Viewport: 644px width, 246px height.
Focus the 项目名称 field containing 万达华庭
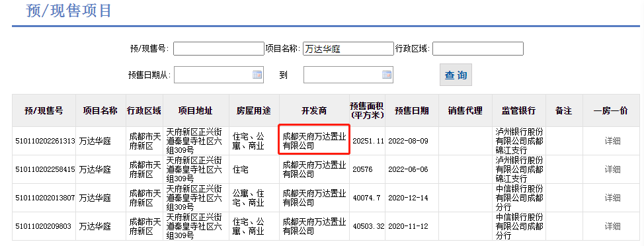point(348,49)
